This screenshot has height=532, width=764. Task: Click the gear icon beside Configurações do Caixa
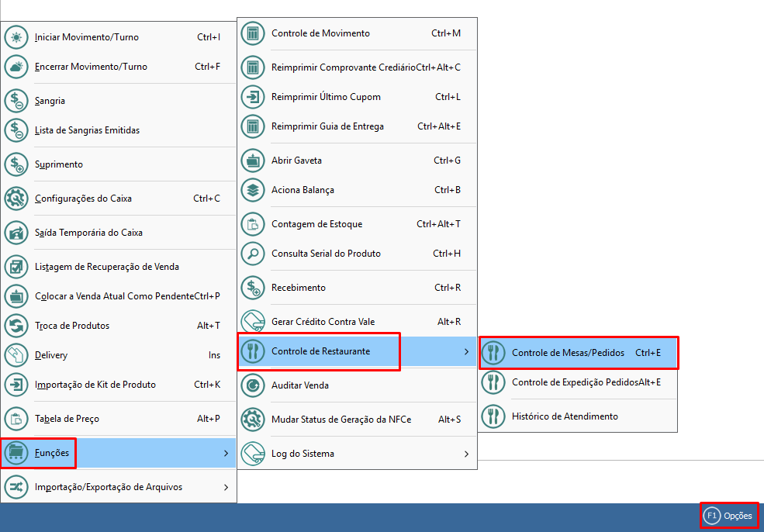tap(16, 199)
